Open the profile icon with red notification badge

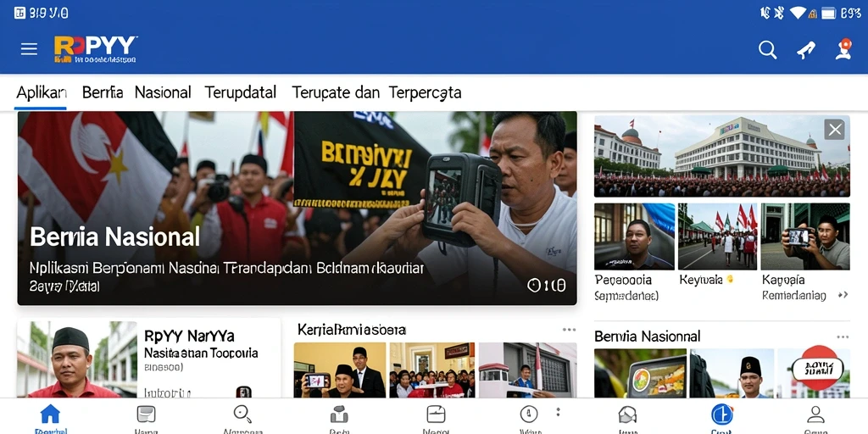point(843,48)
